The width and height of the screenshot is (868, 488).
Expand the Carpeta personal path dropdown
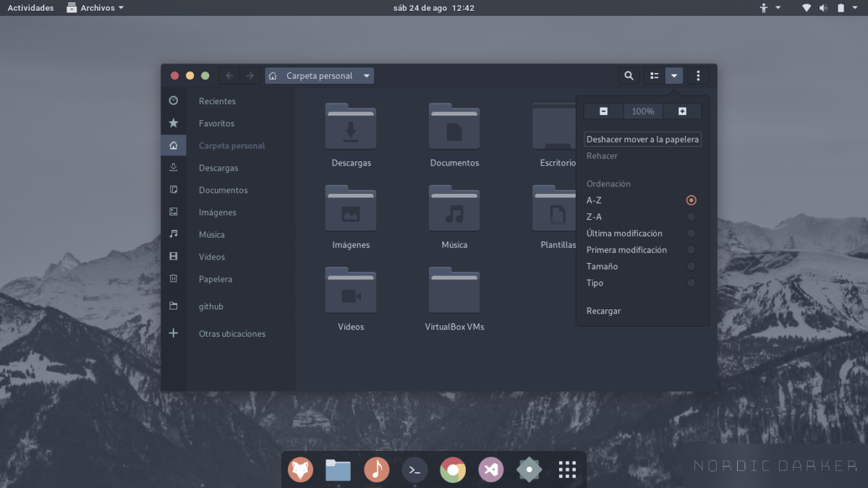click(x=367, y=75)
